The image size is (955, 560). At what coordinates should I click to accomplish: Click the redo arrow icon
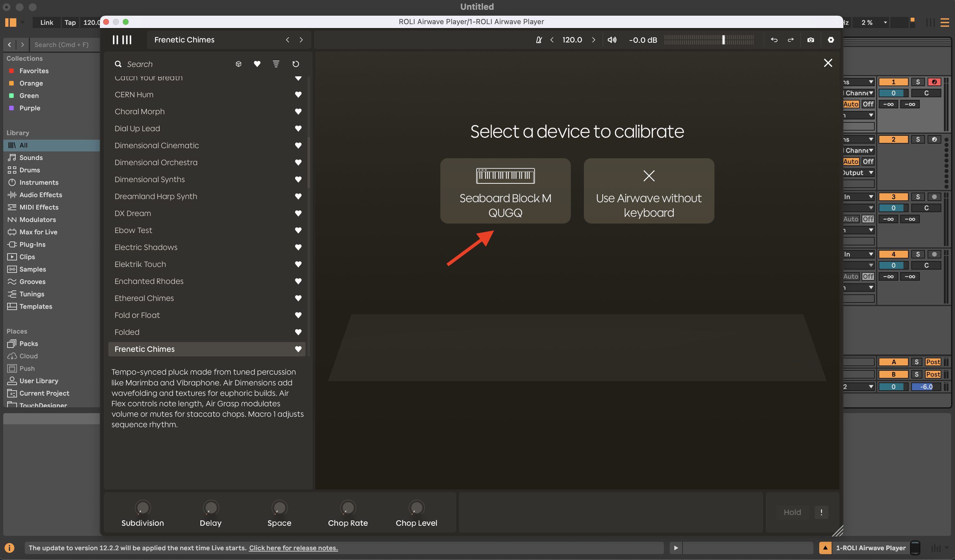pos(791,40)
